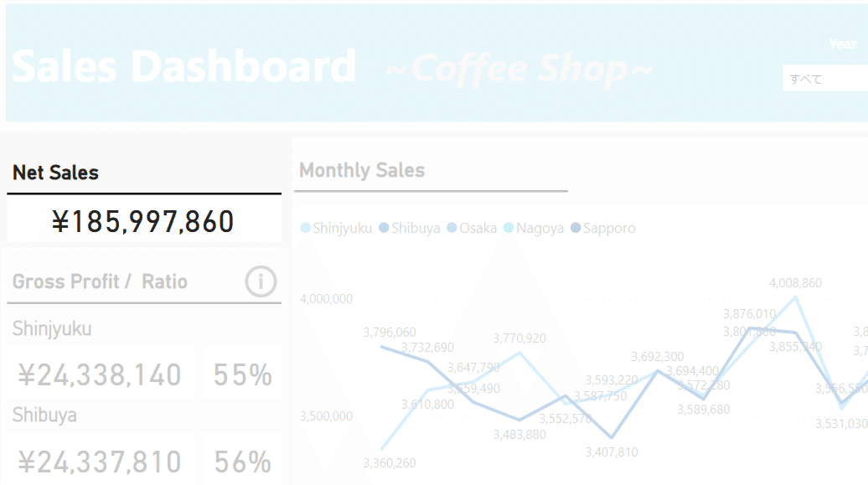The width and height of the screenshot is (868, 485).
Task: Click the Shibuya 56% ratio card
Action: (242, 462)
